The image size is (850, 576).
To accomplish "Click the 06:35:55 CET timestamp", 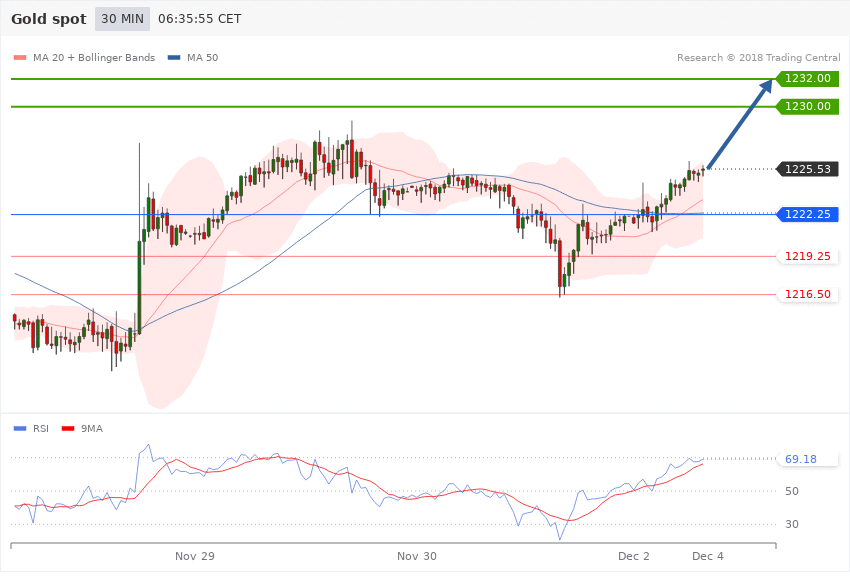I will pyautogui.click(x=199, y=19).
